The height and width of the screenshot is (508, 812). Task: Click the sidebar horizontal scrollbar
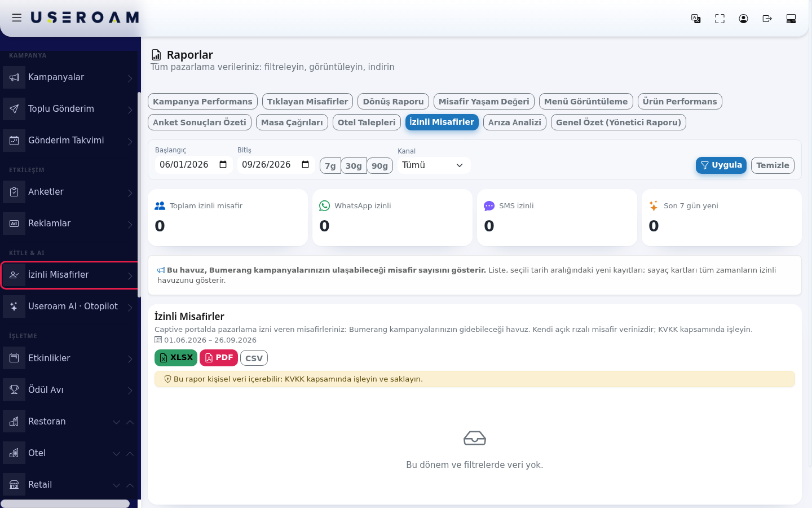click(65, 503)
